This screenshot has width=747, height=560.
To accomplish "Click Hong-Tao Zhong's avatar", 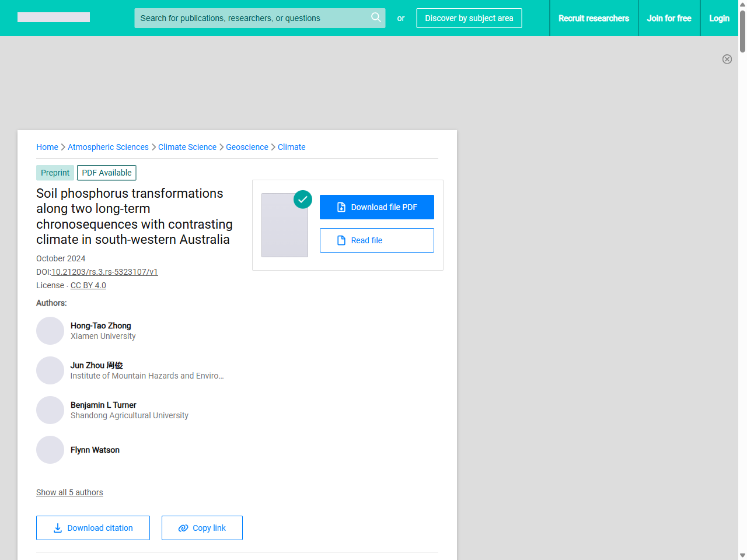I will [x=50, y=331].
